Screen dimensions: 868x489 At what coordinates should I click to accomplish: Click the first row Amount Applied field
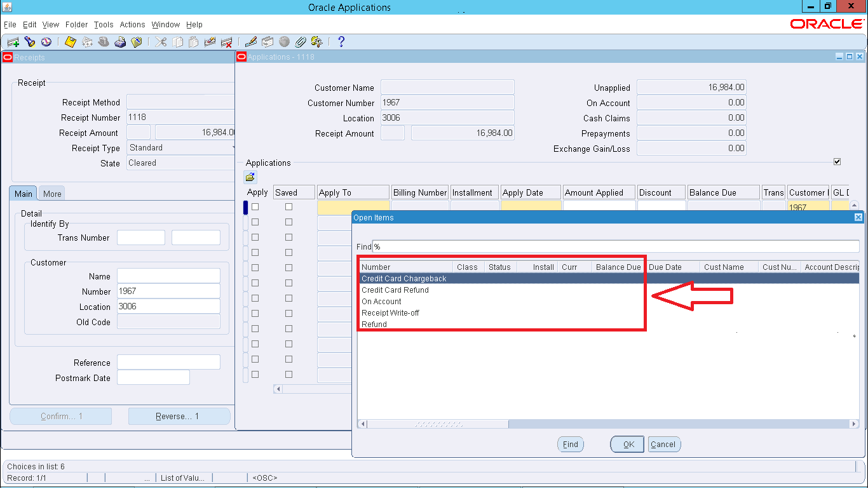tap(599, 207)
